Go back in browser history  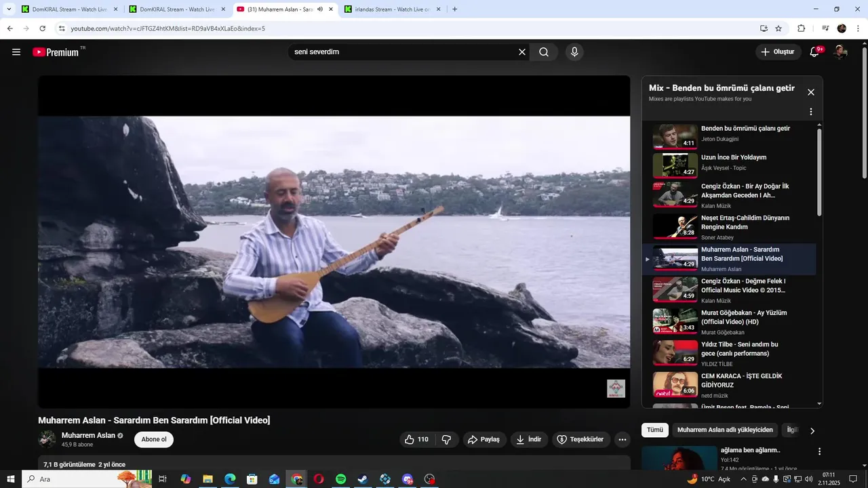click(10, 28)
